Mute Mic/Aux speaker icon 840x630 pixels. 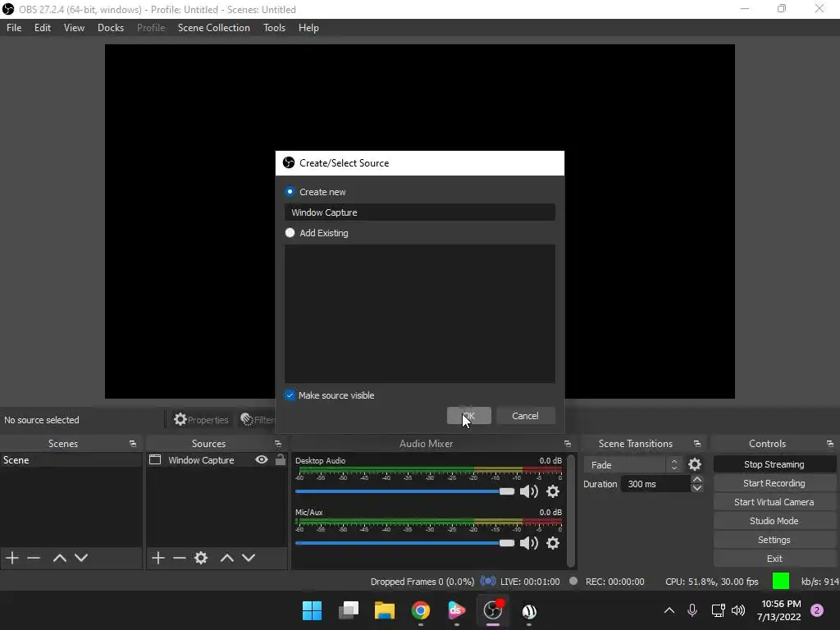(529, 543)
